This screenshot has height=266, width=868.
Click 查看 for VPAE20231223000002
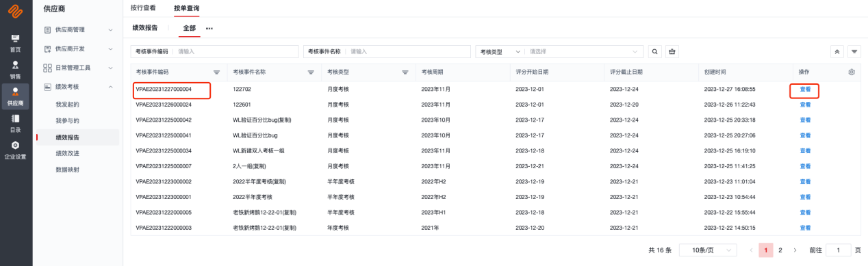(x=805, y=182)
